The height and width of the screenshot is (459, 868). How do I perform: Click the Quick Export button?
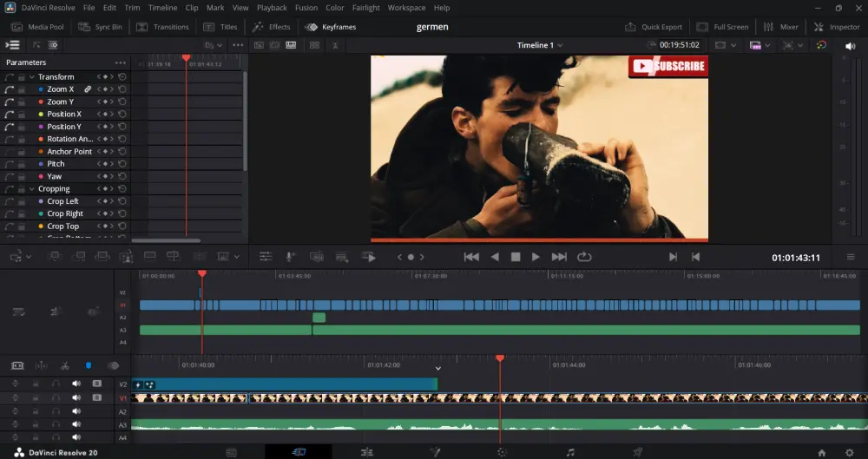[654, 27]
